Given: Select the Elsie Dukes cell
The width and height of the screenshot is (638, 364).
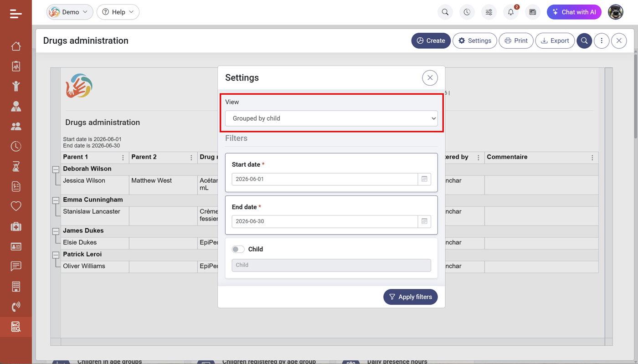Looking at the screenshot, I should pos(95,243).
